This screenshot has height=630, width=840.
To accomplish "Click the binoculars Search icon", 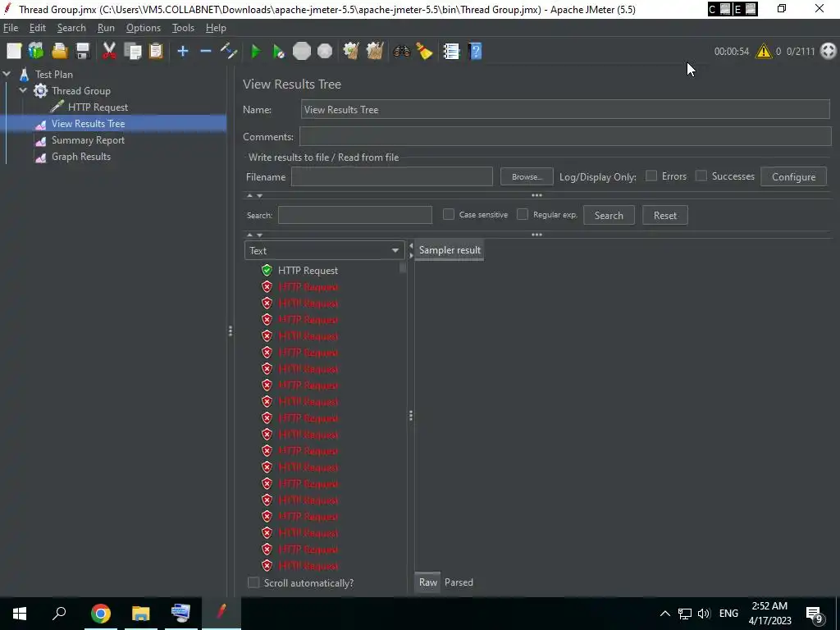I will coord(402,52).
